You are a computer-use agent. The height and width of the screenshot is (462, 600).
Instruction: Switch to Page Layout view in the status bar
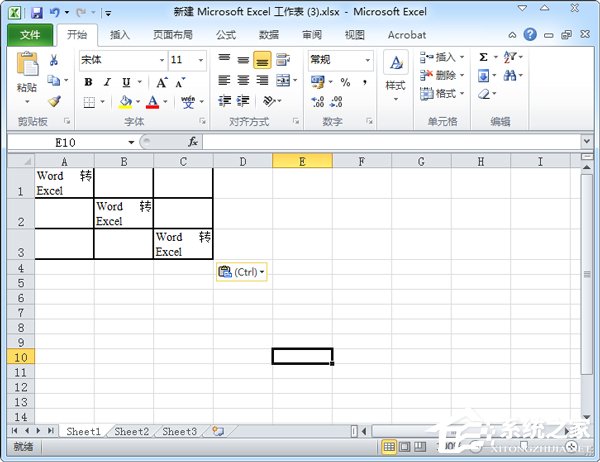404,446
